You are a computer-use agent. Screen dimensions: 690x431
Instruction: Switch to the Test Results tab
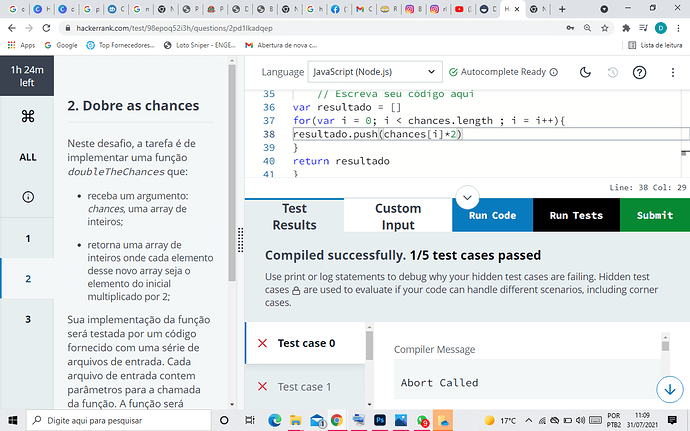pos(294,216)
